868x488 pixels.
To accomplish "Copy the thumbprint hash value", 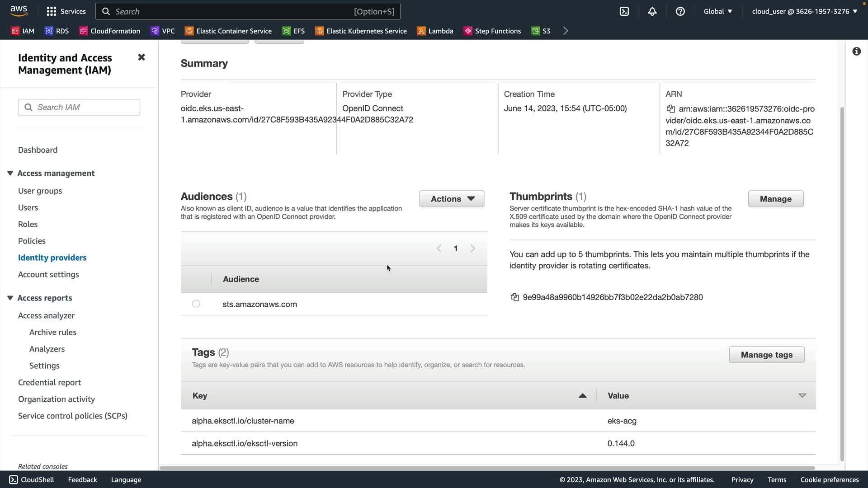I will click(x=514, y=297).
